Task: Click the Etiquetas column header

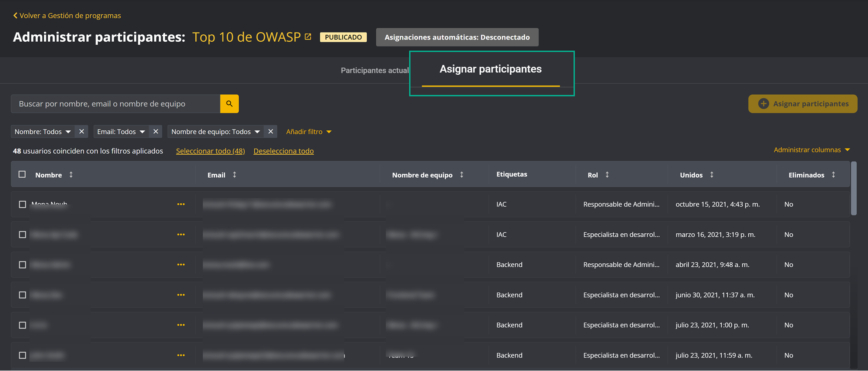Action: [x=512, y=174]
